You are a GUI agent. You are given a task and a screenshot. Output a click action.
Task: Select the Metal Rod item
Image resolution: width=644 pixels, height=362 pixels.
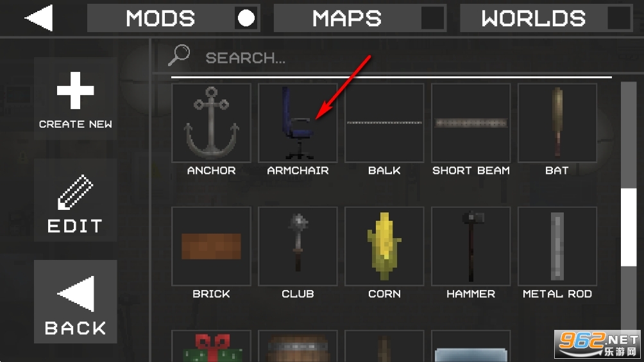557,246
